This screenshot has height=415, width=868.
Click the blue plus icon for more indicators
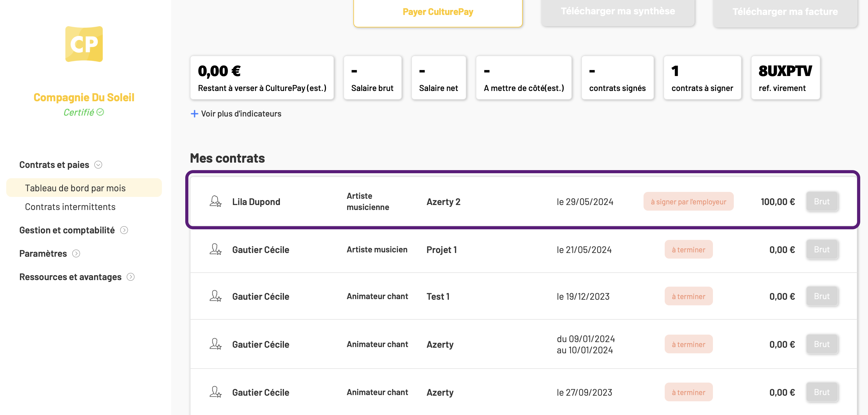pyautogui.click(x=194, y=114)
